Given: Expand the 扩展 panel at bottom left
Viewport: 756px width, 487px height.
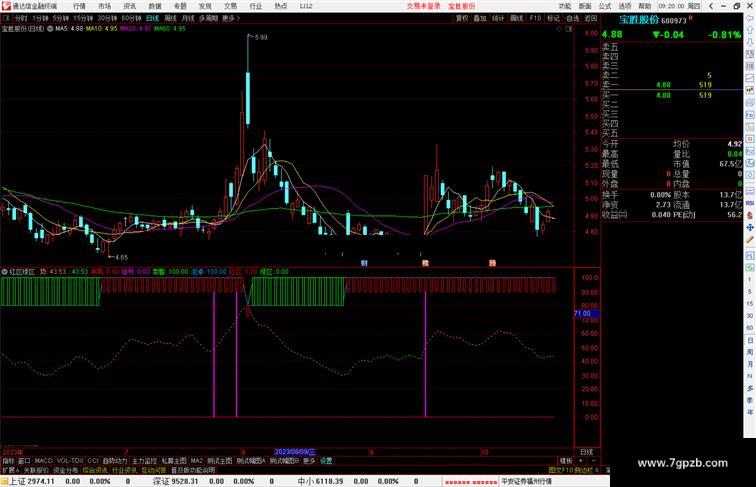Looking at the screenshot, I should (x=11, y=470).
